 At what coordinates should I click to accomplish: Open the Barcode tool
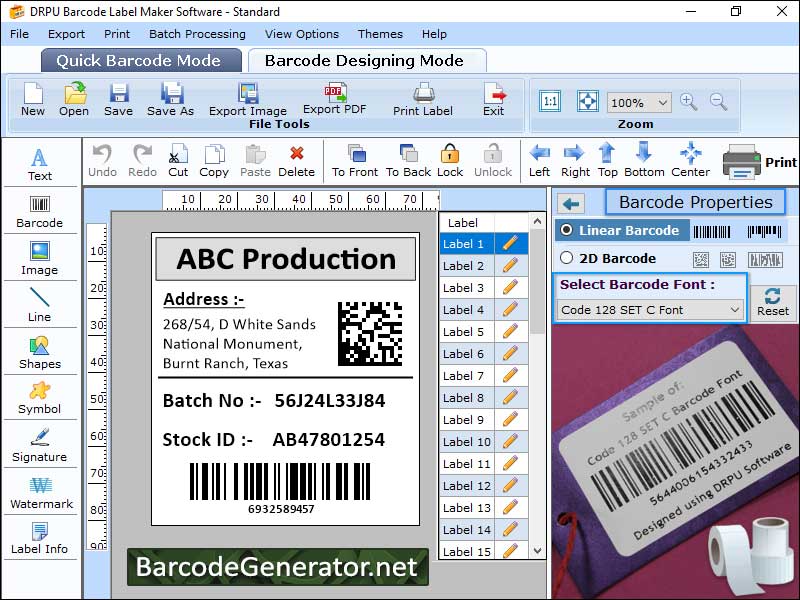[39, 212]
